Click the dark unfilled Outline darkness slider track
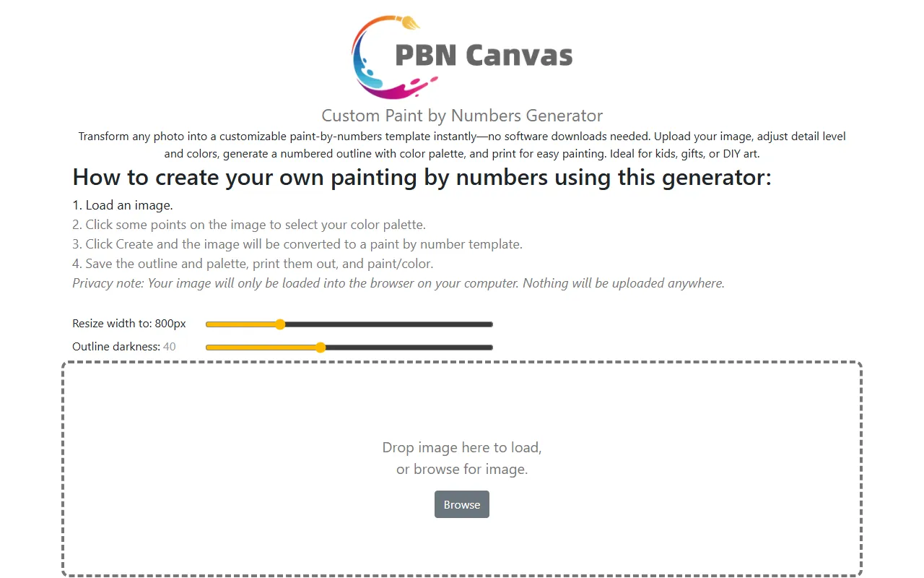 (x=408, y=348)
